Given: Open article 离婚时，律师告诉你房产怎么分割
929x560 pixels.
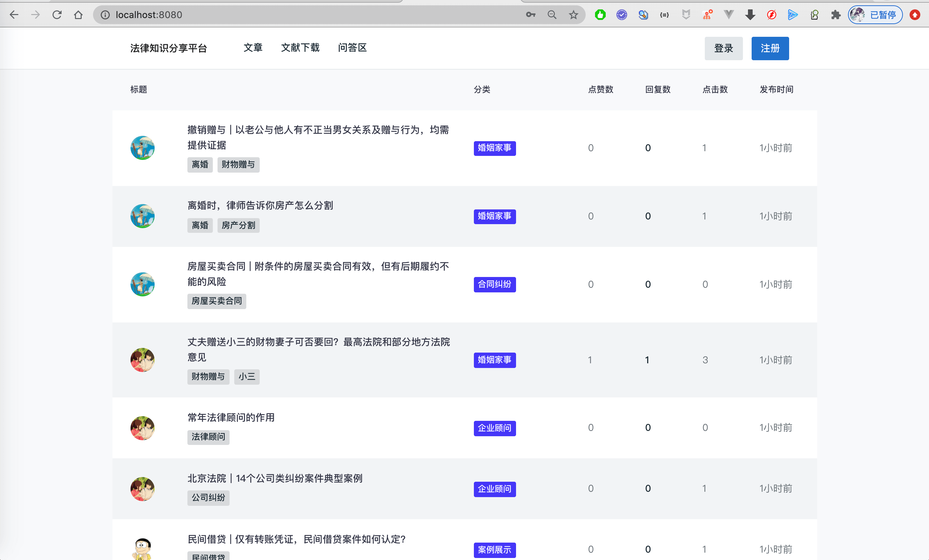Looking at the screenshot, I should pyautogui.click(x=260, y=205).
